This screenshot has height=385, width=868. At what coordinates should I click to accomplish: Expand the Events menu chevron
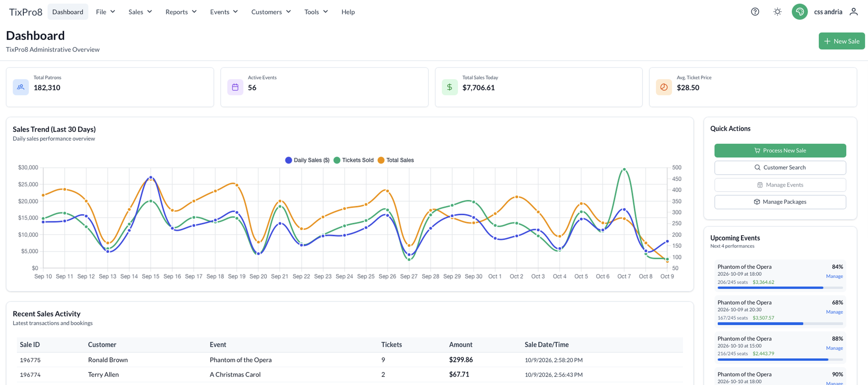(235, 12)
